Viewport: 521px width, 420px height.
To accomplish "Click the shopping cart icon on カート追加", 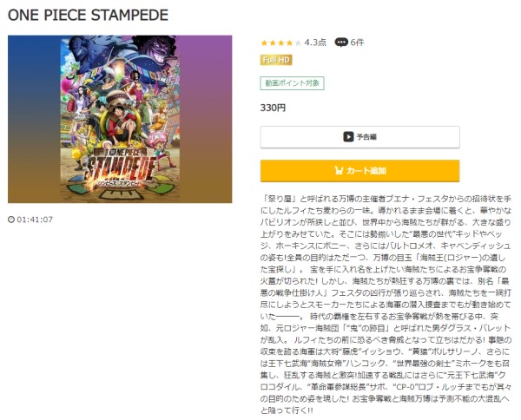I will click(339, 171).
